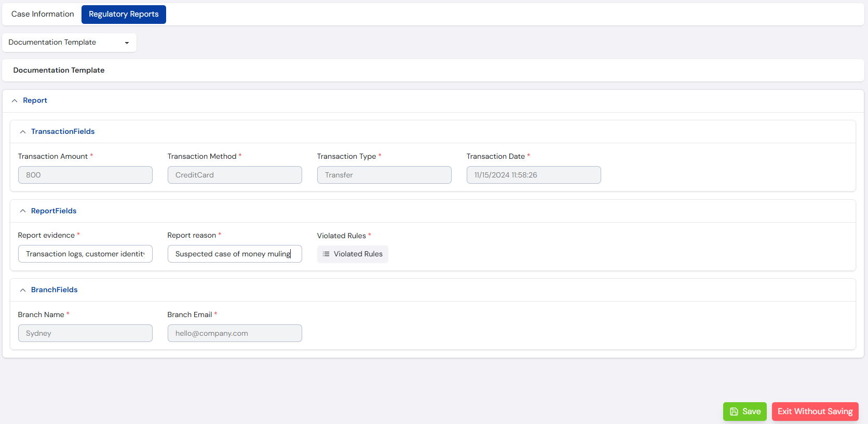This screenshot has height=424, width=868.
Task: Click the Transaction Date label
Action: click(x=496, y=156)
